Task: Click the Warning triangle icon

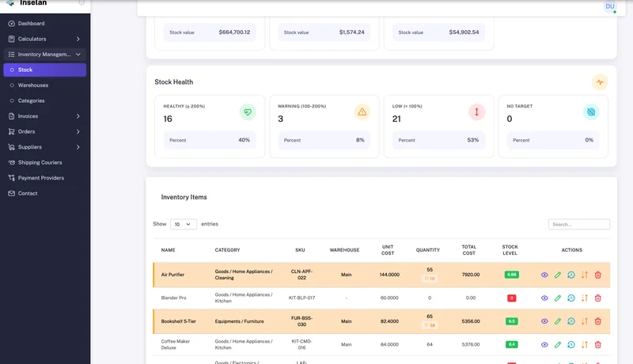Action: [x=362, y=112]
